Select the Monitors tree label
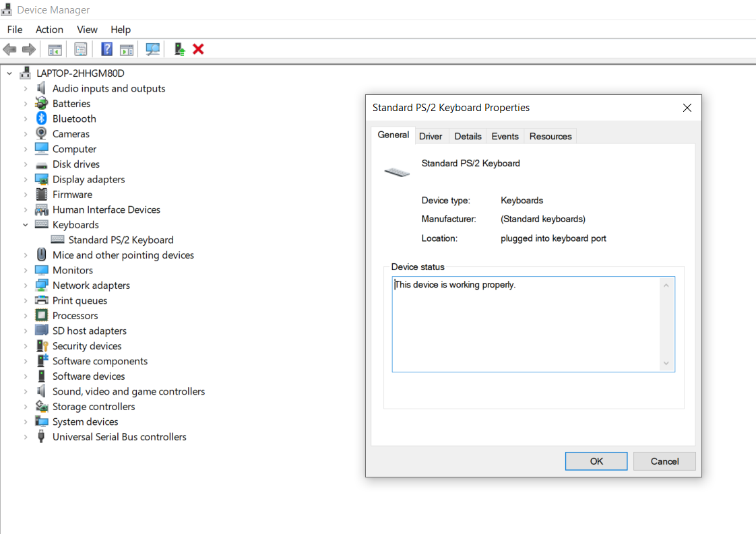Image resolution: width=756 pixels, height=534 pixels. coord(73,270)
